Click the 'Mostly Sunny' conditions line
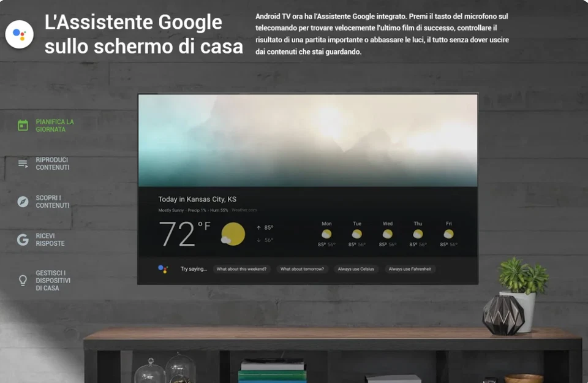588x383 pixels. [193, 210]
